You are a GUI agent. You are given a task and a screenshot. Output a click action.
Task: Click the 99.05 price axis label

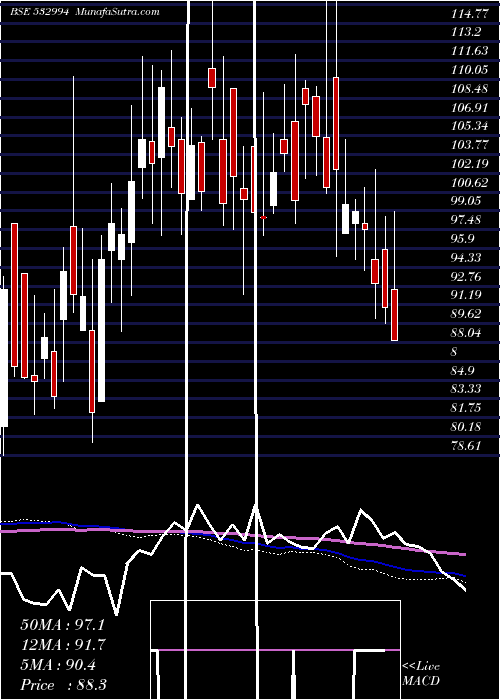466,201
